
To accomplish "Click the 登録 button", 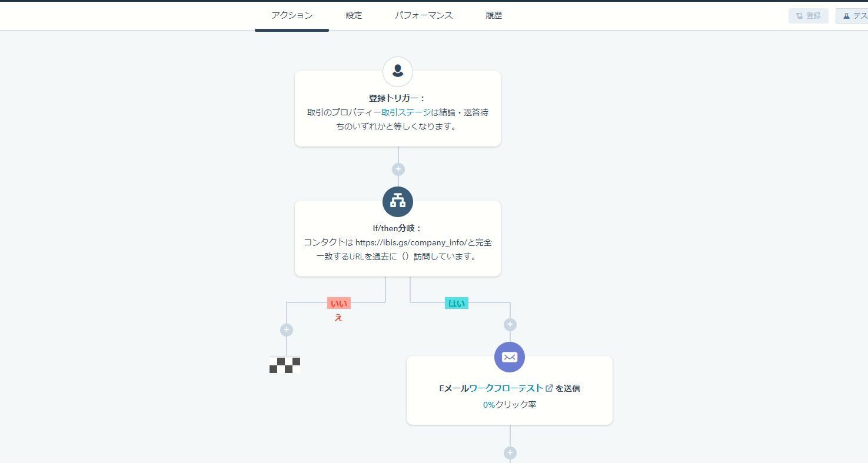I will tap(808, 16).
